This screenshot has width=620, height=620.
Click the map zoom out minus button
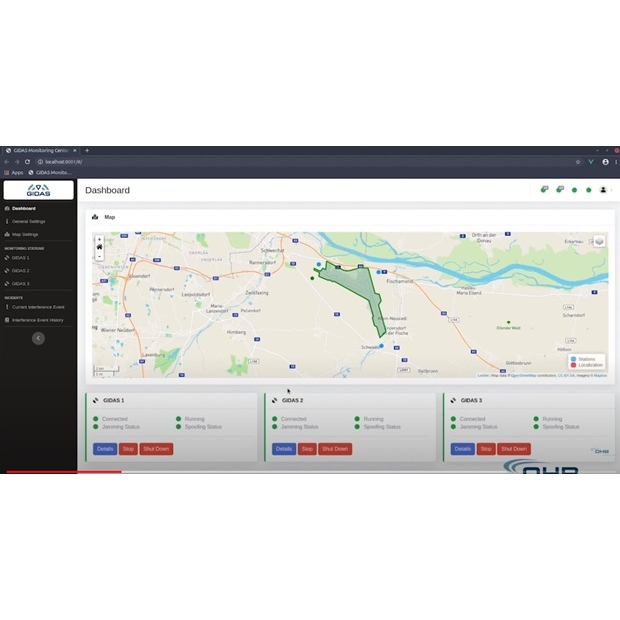[x=99, y=255]
